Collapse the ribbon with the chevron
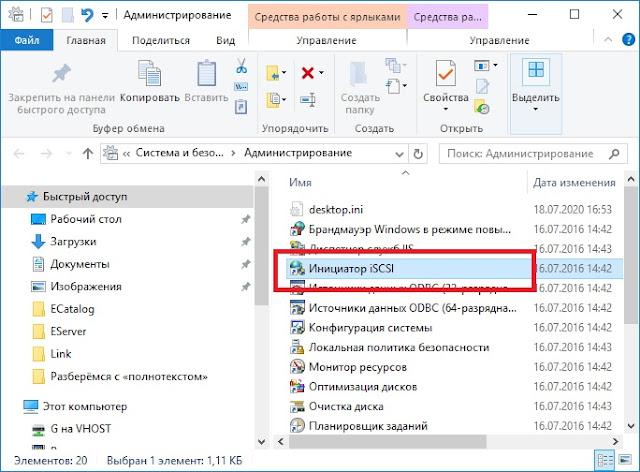640x472 pixels. click(x=608, y=40)
